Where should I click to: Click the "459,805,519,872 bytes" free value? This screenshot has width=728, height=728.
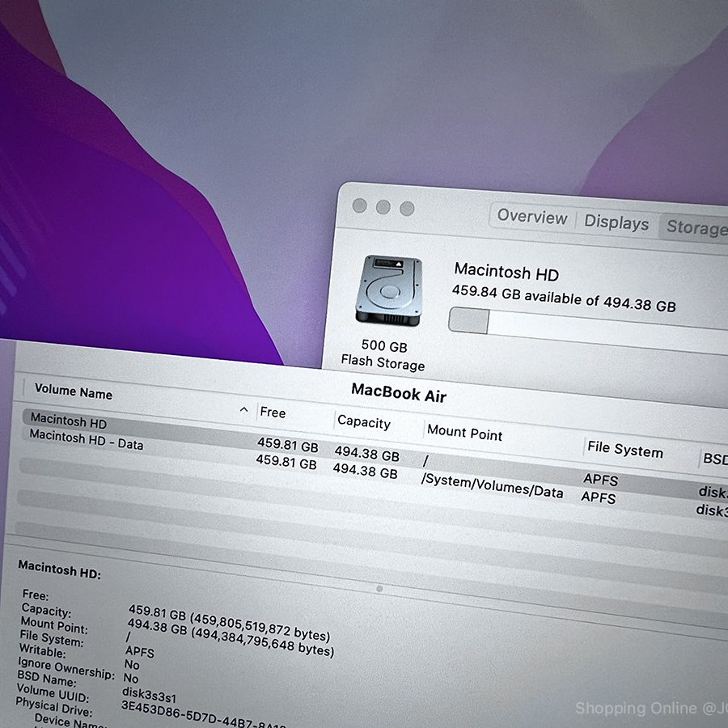coord(261,625)
